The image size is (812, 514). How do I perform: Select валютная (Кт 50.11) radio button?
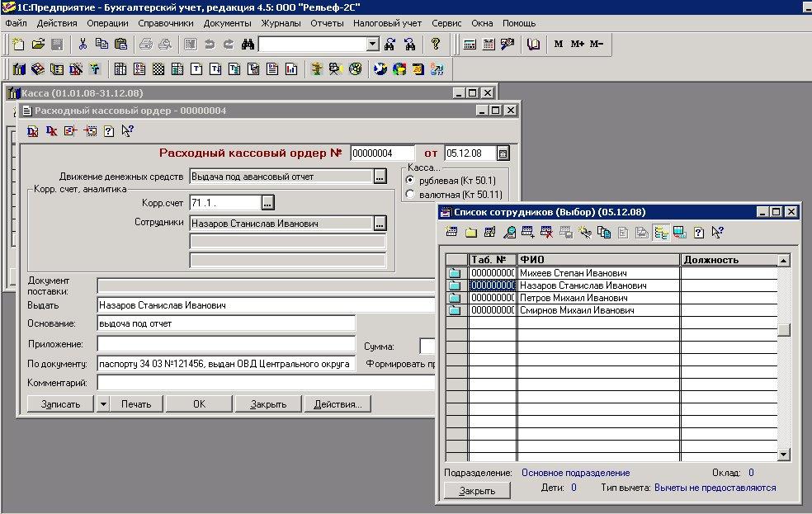[410, 195]
